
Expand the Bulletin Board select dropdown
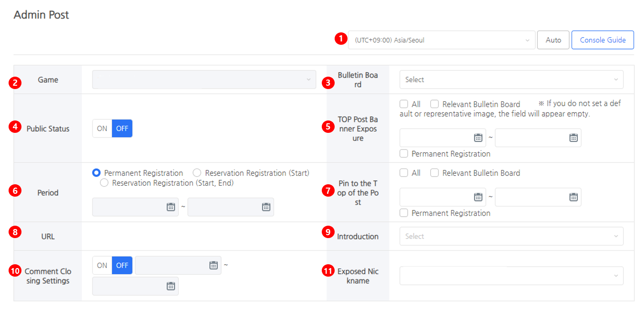pyautogui.click(x=511, y=80)
